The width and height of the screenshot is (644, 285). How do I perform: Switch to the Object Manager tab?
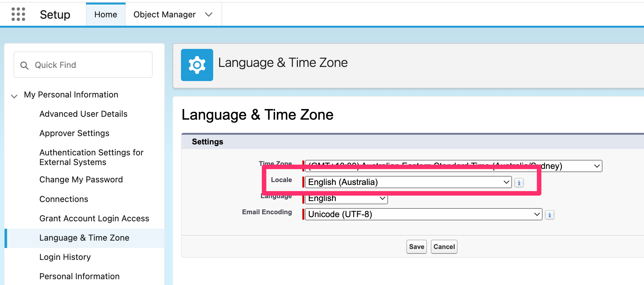[165, 14]
